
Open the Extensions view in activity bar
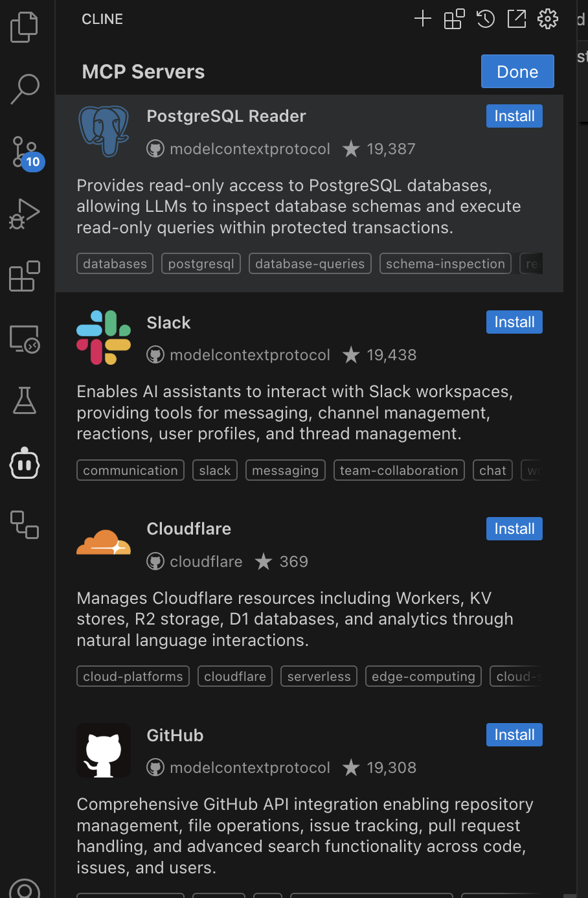(25, 277)
